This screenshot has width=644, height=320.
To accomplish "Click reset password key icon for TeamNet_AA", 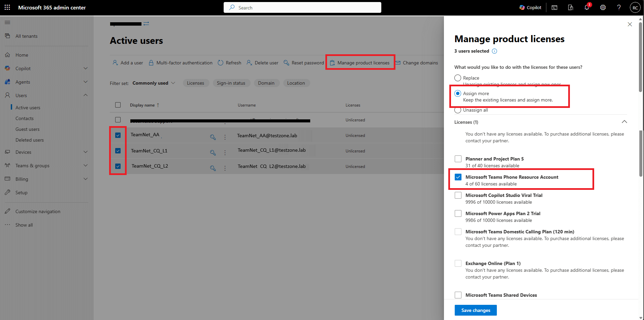I will tap(213, 137).
